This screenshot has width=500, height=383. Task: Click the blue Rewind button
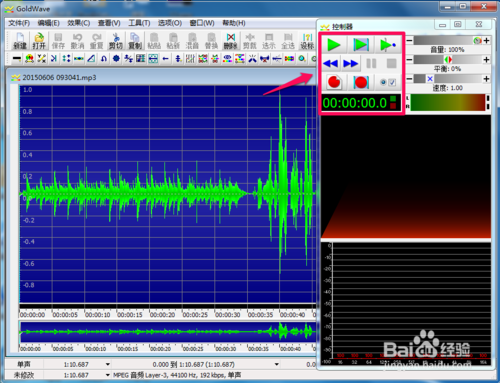(x=331, y=63)
